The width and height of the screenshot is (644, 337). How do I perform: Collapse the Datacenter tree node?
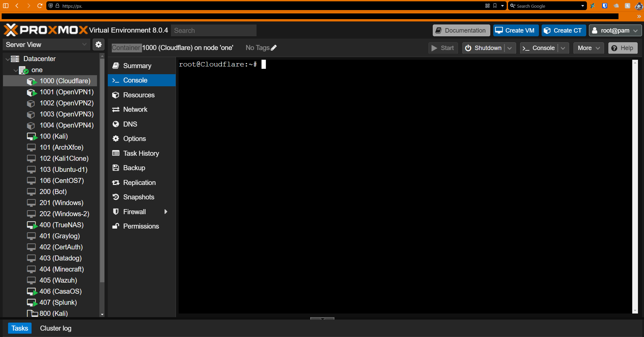coord(7,59)
